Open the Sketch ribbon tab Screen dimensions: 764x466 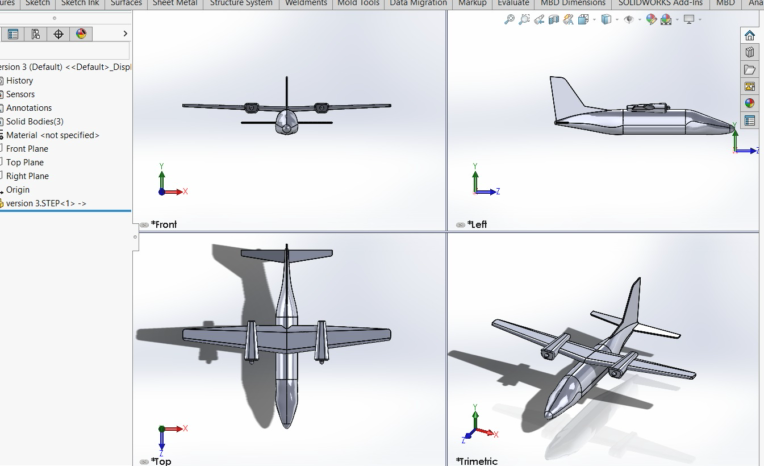coord(38,3)
